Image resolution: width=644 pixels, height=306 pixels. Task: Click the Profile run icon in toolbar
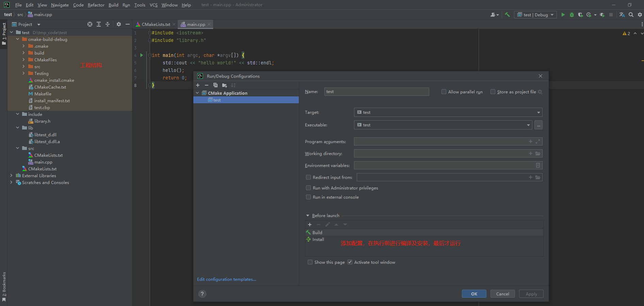click(x=589, y=15)
